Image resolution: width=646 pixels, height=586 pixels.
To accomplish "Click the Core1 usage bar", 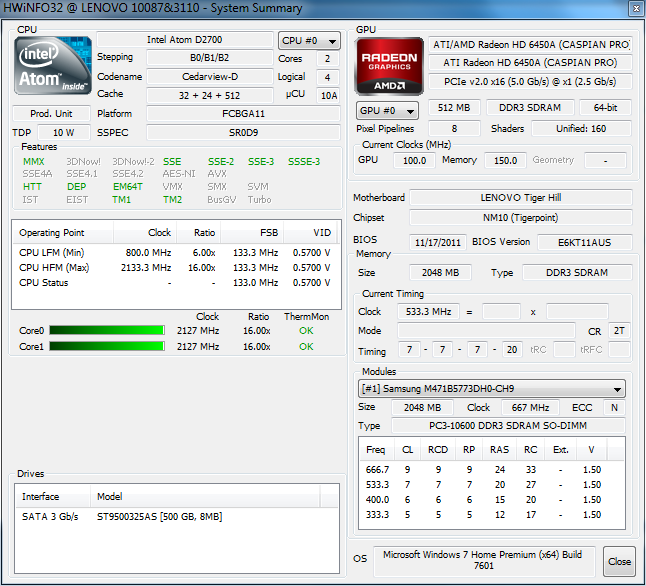I will [x=107, y=347].
